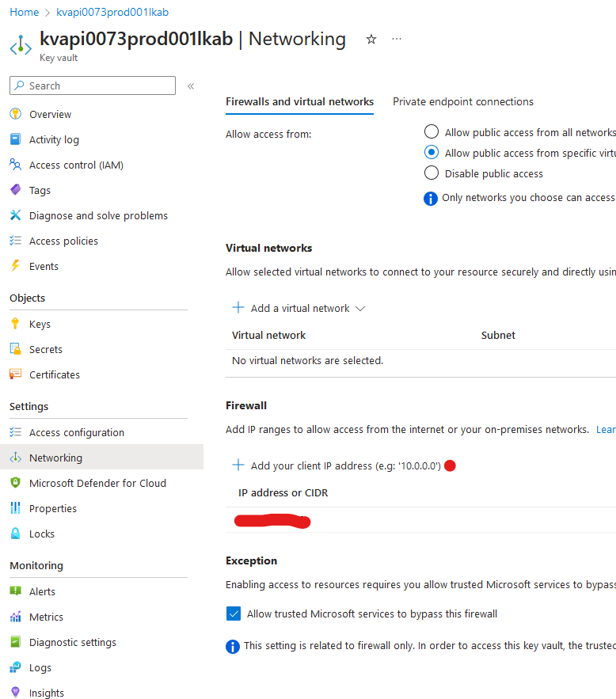
Task: Click the Events lightning bolt icon
Action: click(16, 266)
